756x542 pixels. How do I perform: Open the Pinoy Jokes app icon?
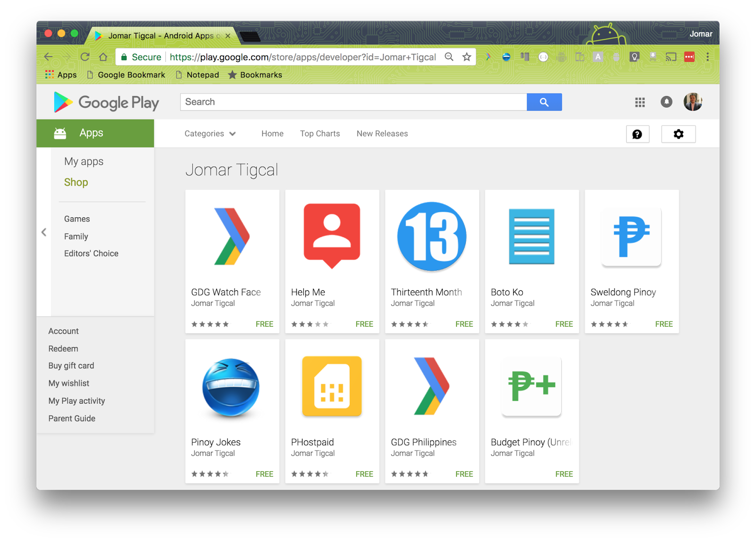(231, 388)
